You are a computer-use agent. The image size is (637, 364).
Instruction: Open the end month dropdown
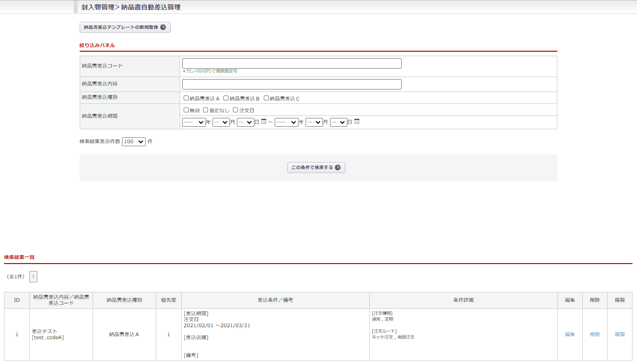tap(314, 122)
